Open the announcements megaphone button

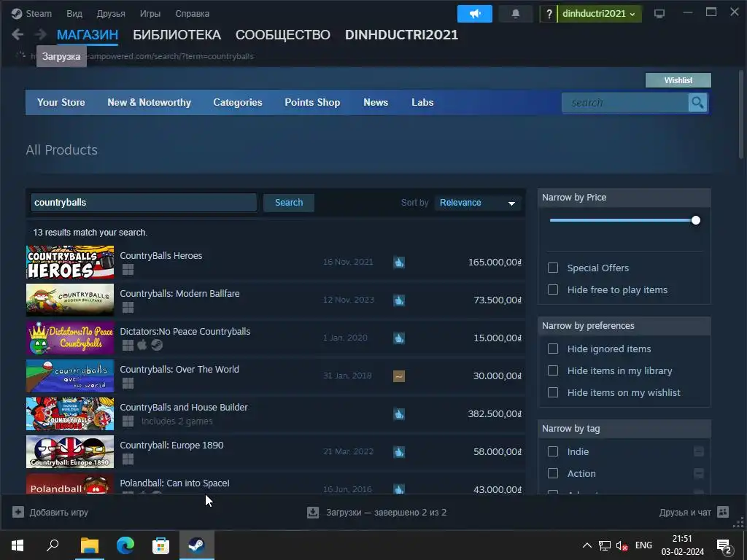(x=474, y=14)
